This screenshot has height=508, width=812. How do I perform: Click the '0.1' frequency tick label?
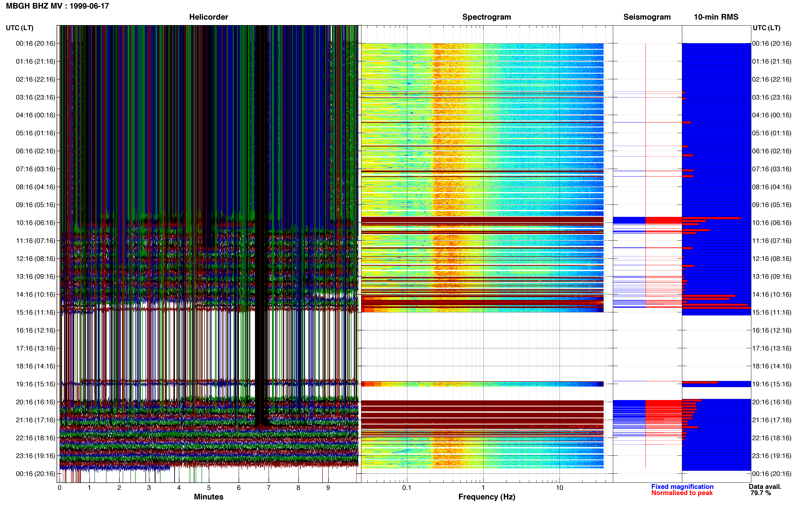(407, 487)
